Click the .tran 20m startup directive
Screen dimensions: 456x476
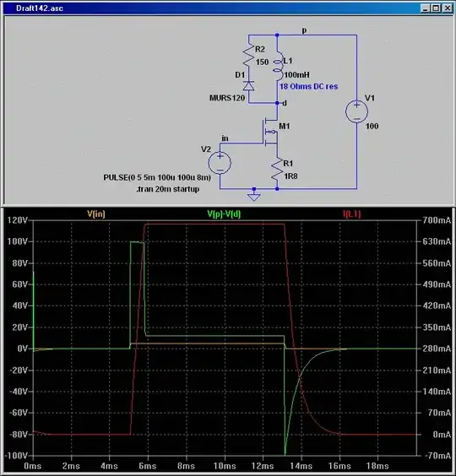coord(168,189)
